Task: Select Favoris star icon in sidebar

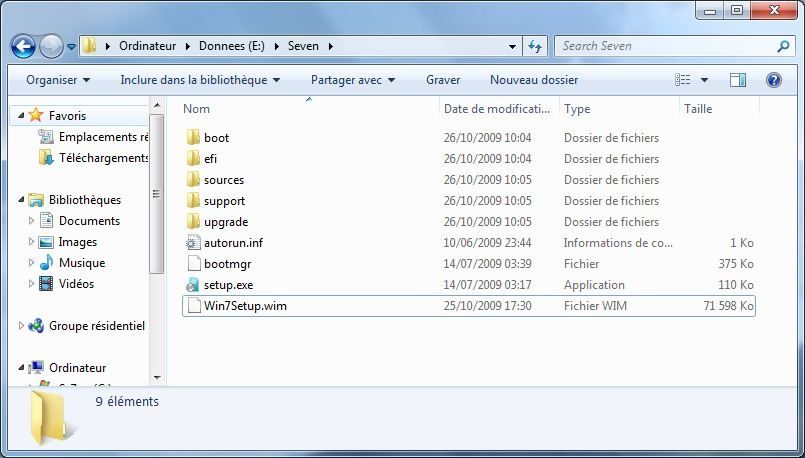Action: pos(35,115)
